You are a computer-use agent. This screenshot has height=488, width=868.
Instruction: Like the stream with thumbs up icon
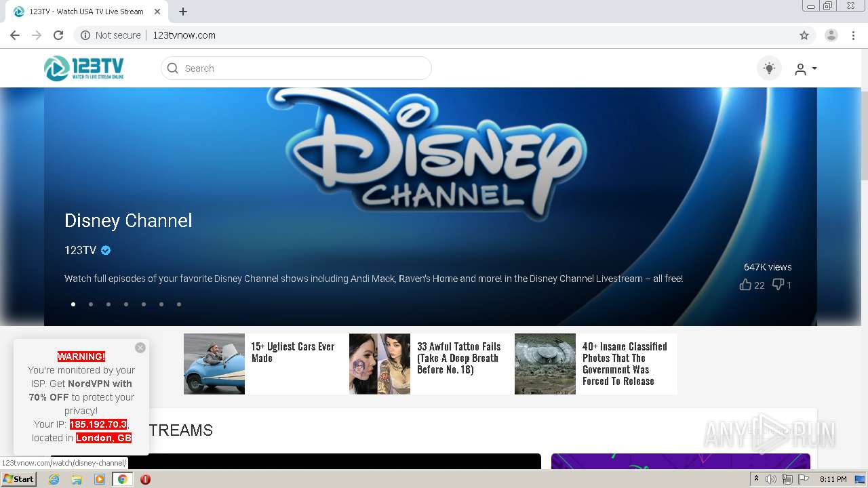[745, 285]
